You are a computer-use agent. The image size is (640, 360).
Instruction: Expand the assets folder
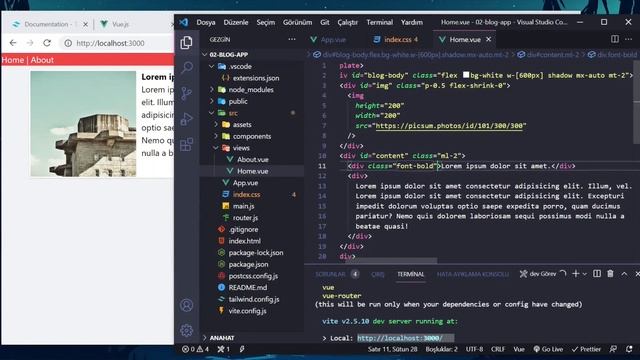[x=216, y=124]
